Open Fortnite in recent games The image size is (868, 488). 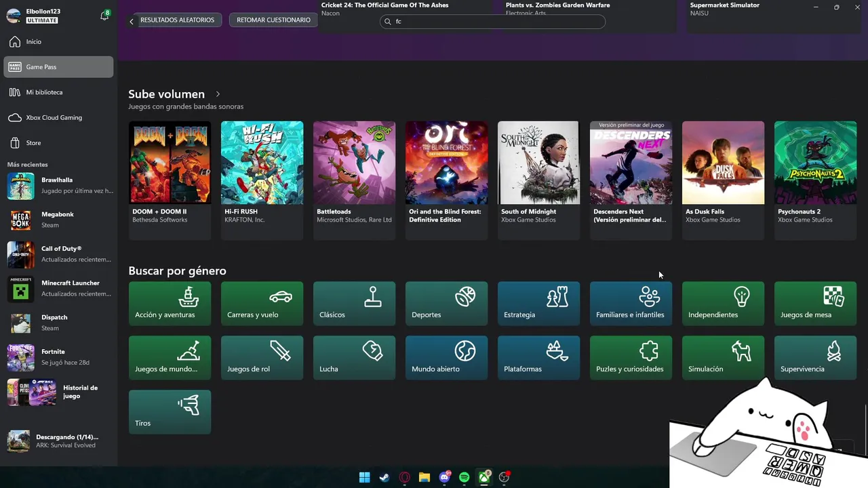pos(60,357)
